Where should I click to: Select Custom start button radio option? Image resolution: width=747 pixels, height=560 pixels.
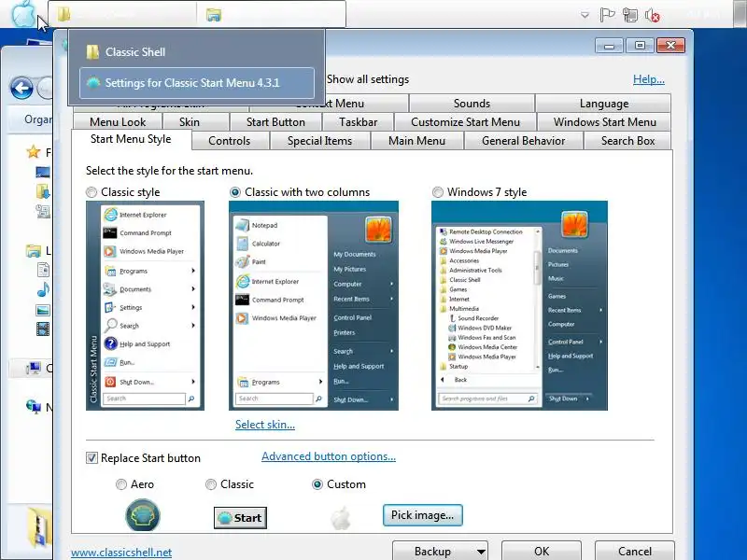pyautogui.click(x=317, y=484)
